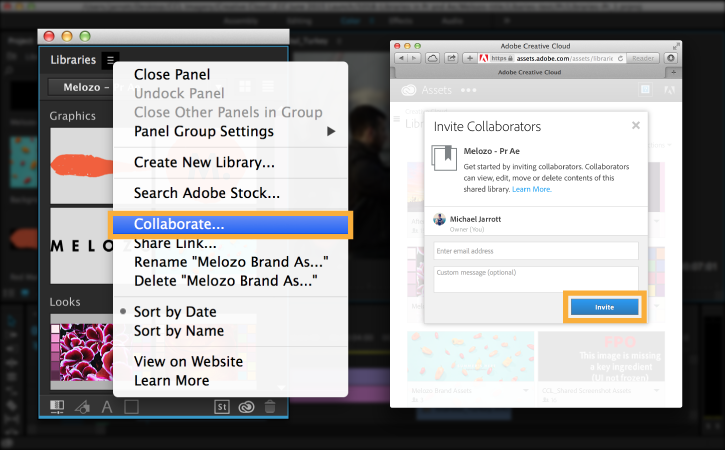
Task: Open dropdown arrow on CCL_Shared Screenshot Assets card
Action: 657,390
